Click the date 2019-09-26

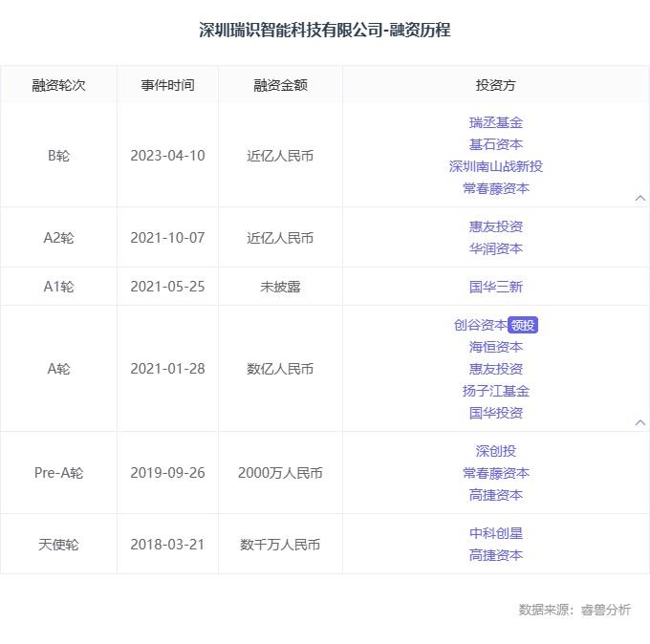click(x=167, y=473)
